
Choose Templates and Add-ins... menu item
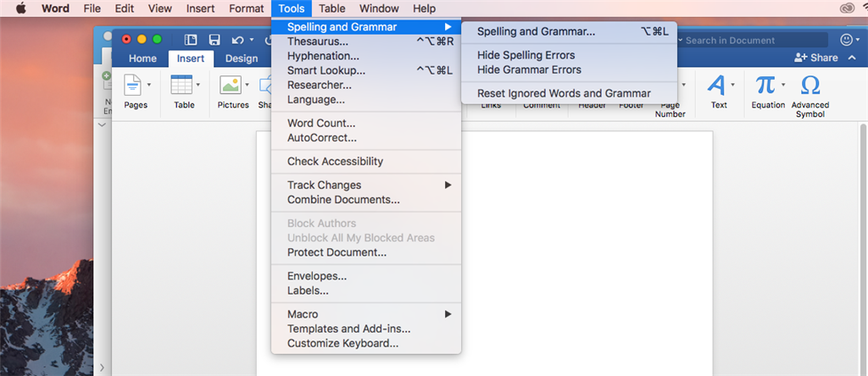[x=366, y=329]
